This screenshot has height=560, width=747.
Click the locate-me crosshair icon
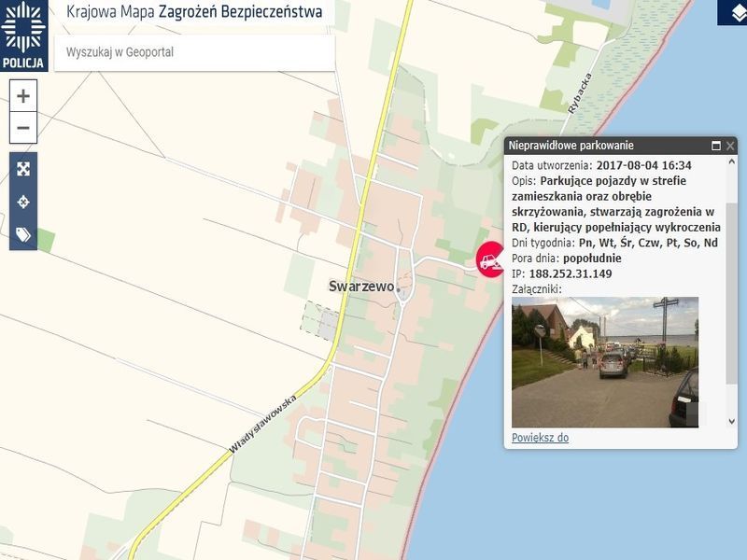[x=23, y=202]
